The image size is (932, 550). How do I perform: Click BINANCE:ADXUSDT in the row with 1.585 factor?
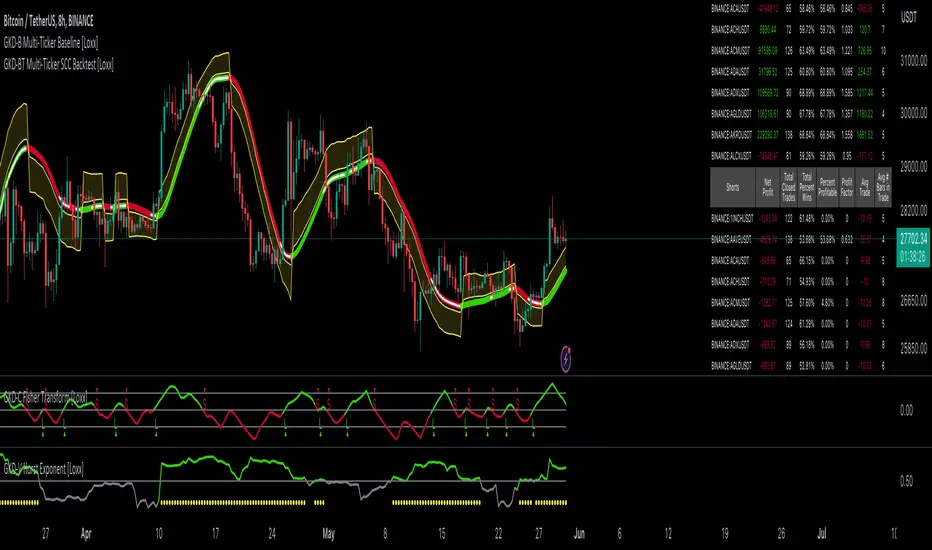coord(730,93)
